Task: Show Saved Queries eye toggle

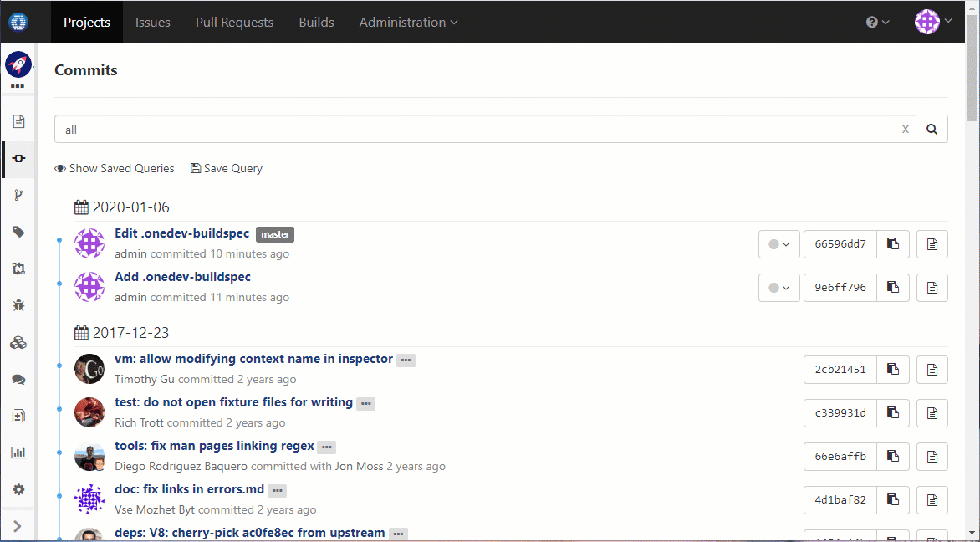Action: pyautogui.click(x=115, y=168)
